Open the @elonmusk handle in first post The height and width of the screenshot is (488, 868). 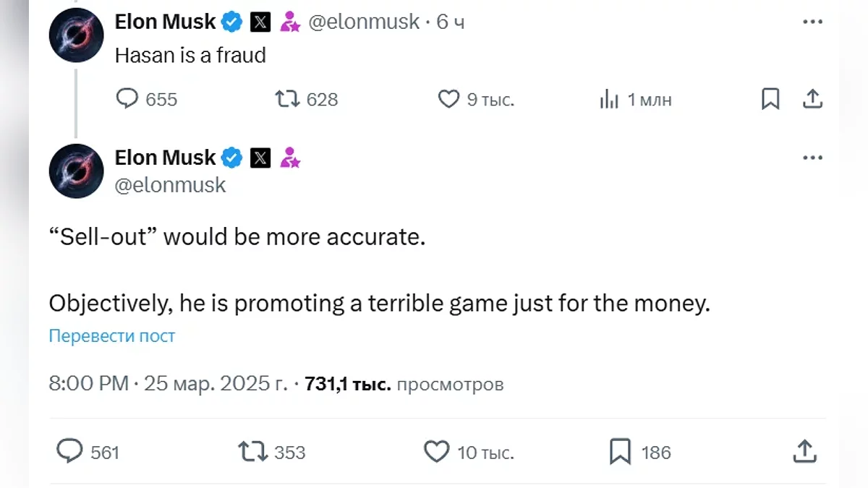point(364,22)
